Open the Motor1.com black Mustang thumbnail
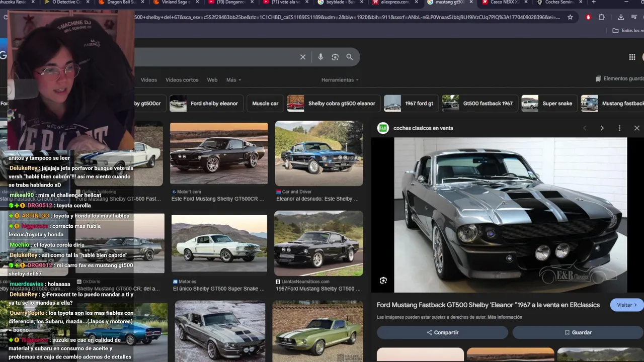The width and height of the screenshot is (644, 362). pos(219,154)
